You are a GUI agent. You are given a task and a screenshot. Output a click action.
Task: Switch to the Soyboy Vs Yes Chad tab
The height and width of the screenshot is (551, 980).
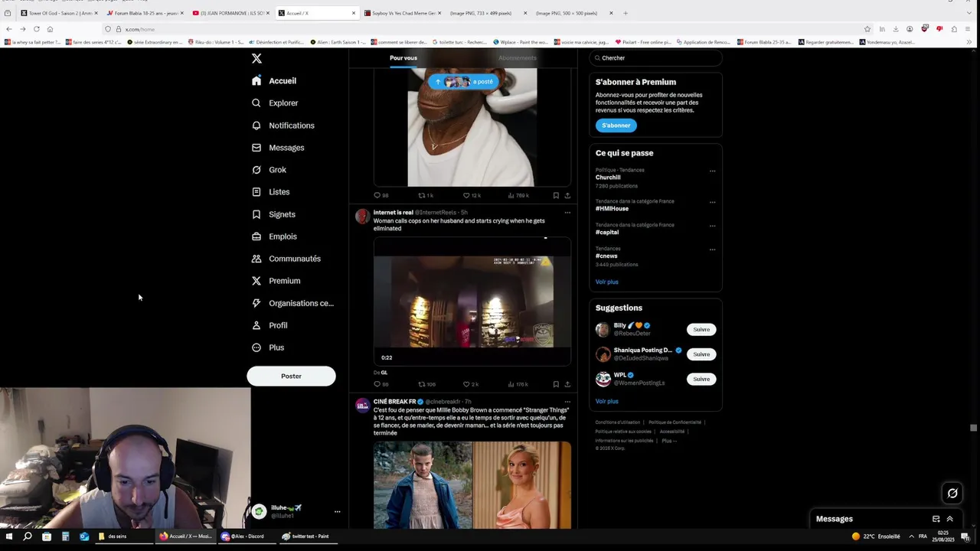tap(403, 13)
